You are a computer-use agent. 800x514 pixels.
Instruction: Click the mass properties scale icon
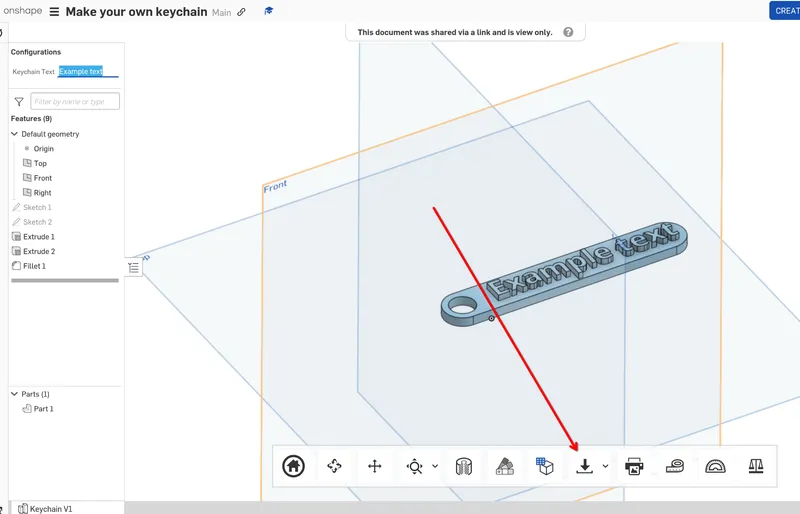click(756, 466)
